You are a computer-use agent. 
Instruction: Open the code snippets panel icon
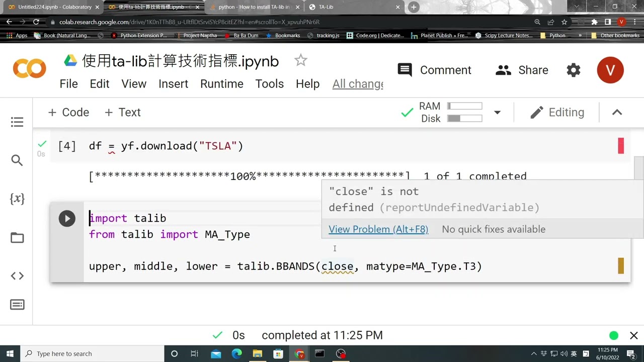click(x=17, y=276)
